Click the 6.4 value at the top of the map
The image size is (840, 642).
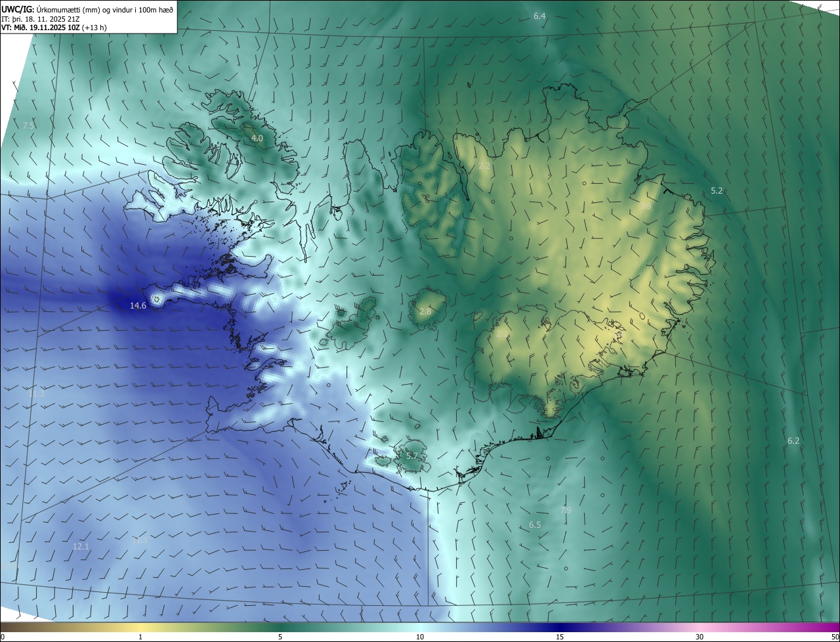point(539,16)
